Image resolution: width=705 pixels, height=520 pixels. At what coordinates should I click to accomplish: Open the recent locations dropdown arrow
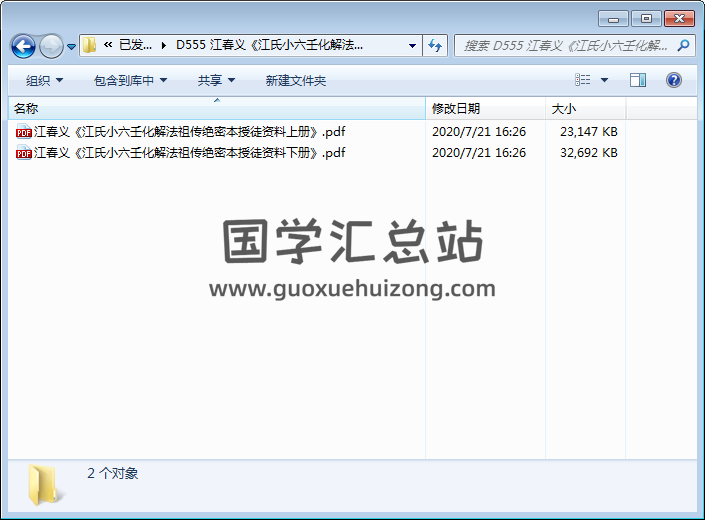(x=71, y=46)
